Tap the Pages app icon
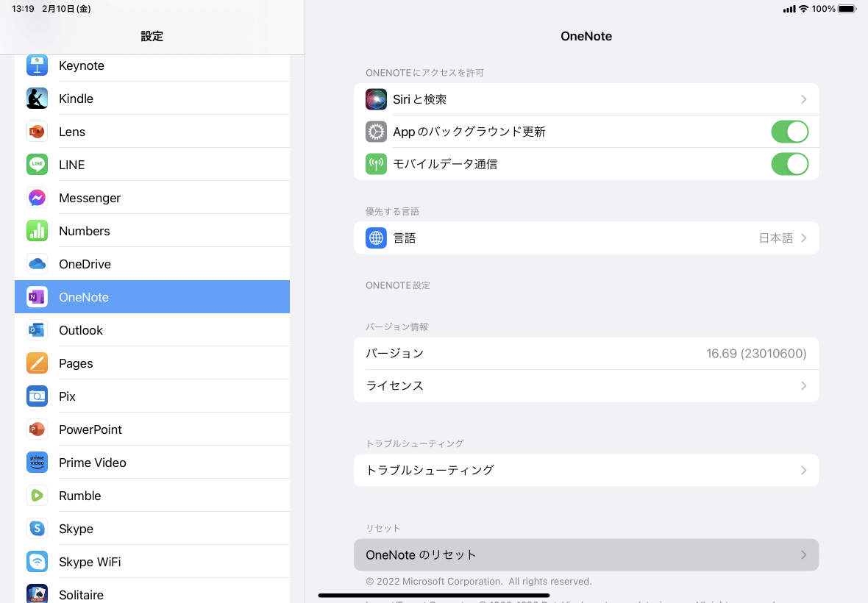The width and height of the screenshot is (868, 603). 37,363
